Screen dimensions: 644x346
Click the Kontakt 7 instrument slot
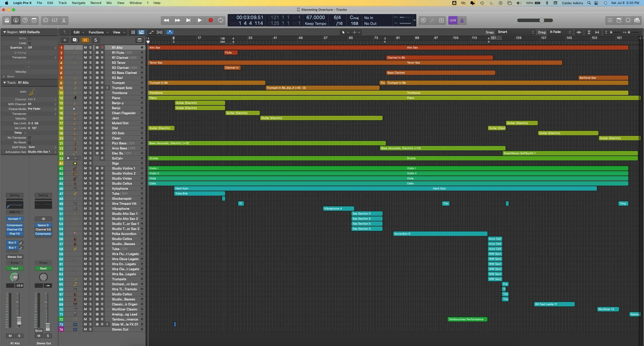tap(14, 219)
